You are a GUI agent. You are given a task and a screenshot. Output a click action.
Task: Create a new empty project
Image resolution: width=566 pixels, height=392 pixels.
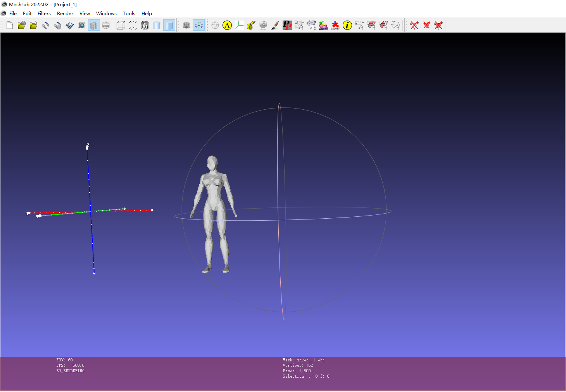click(10, 26)
